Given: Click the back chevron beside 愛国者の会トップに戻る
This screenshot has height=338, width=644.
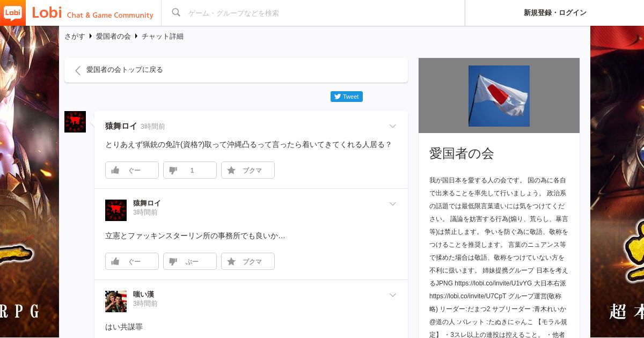Looking at the screenshot, I should [78, 70].
